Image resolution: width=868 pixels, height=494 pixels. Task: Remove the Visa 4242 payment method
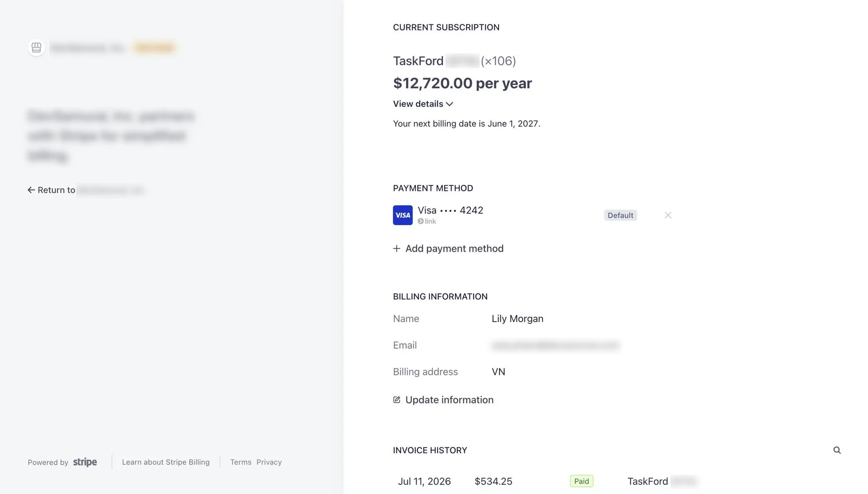pos(668,215)
